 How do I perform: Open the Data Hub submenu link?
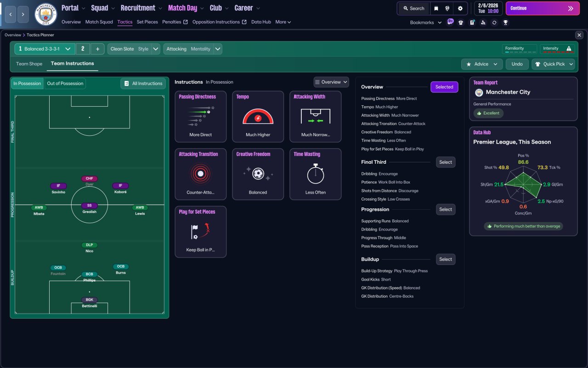(261, 22)
